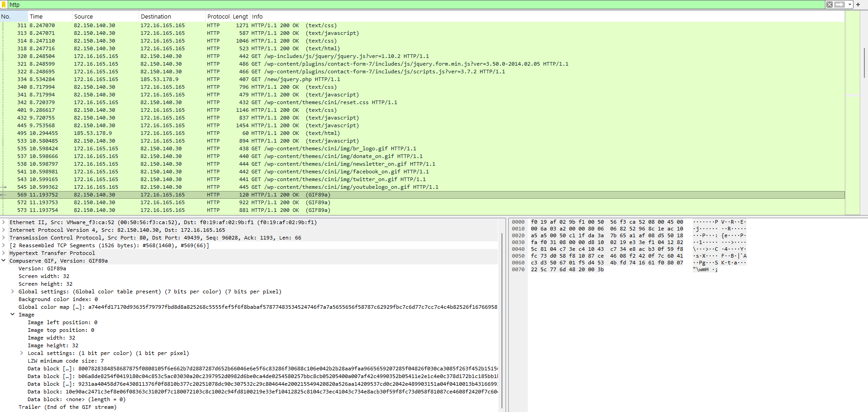868x412 pixels.
Task: Select highlighted packet 569 GIF89a response
Action: pyautogui.click(x=422, y=195)
